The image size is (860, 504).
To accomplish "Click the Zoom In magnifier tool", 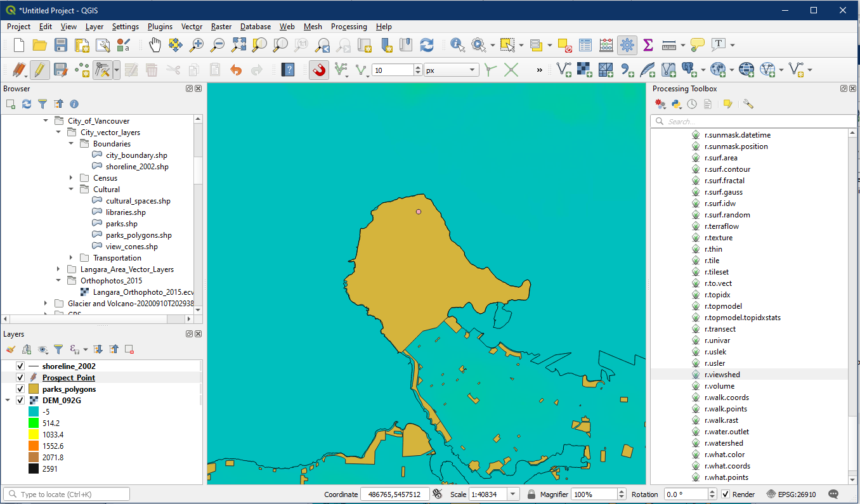I will tap(197, 45).
